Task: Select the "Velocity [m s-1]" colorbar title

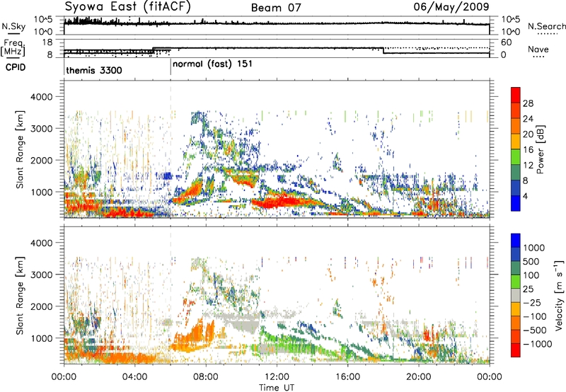Action: [560, 295]
